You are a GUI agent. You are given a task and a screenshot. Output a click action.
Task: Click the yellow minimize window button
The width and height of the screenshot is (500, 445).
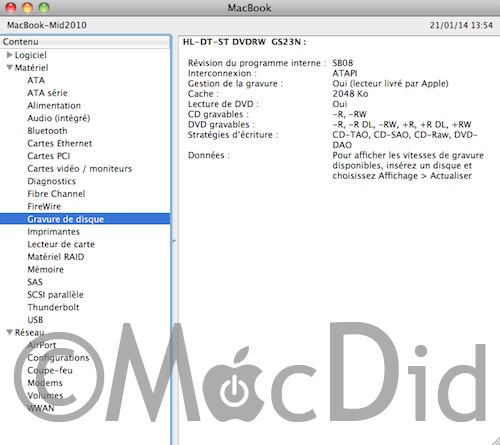click(27, 7)
